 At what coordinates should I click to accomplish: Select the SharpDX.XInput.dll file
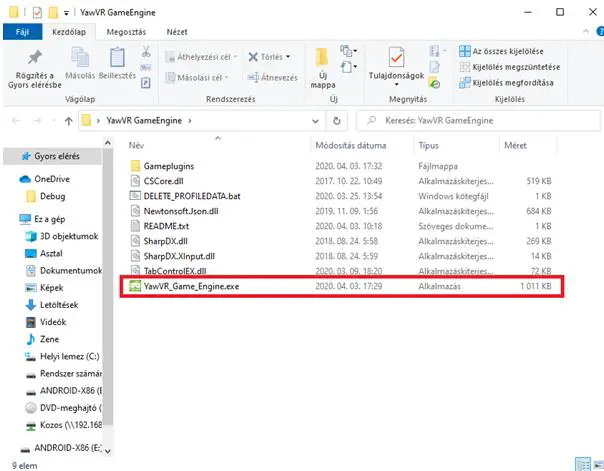(179, 256)
